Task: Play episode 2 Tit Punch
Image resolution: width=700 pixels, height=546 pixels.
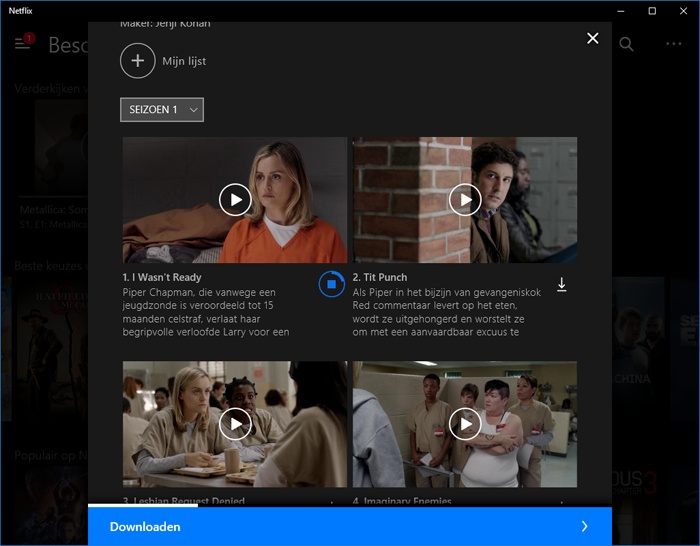Action: click(465, 200)
